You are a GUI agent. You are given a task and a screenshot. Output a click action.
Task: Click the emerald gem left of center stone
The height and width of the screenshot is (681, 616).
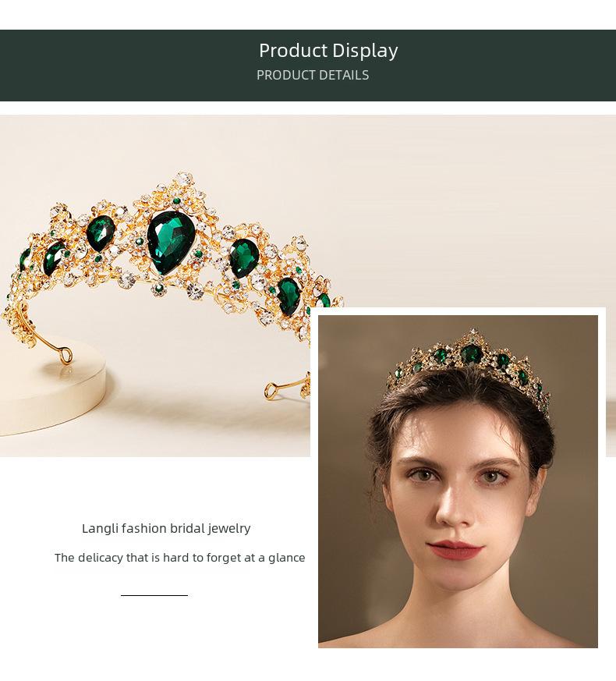101,233
